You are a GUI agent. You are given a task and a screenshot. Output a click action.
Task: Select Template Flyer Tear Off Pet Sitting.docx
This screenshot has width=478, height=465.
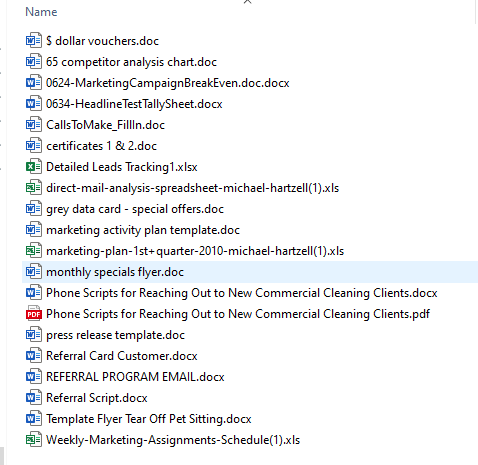pyautogui.click(x=149, y=419)
